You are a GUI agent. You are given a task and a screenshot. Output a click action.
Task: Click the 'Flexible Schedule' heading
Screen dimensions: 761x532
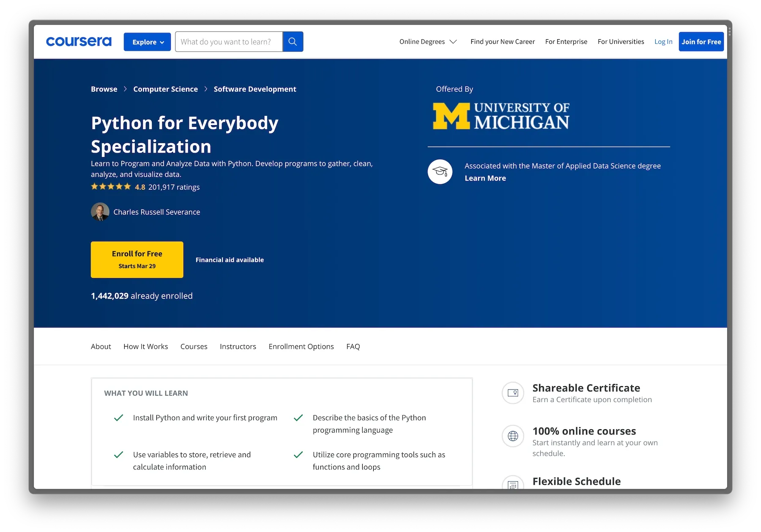pos(576,481)
